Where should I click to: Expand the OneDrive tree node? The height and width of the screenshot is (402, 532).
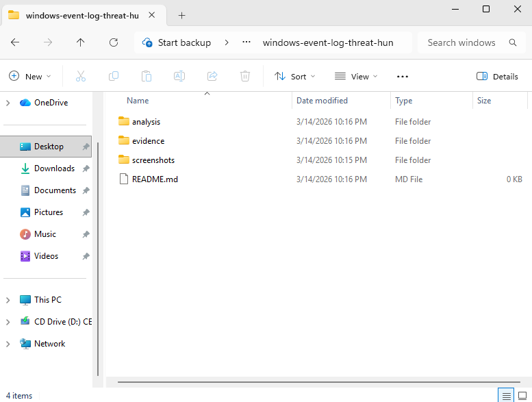click(x=8, y=103)
